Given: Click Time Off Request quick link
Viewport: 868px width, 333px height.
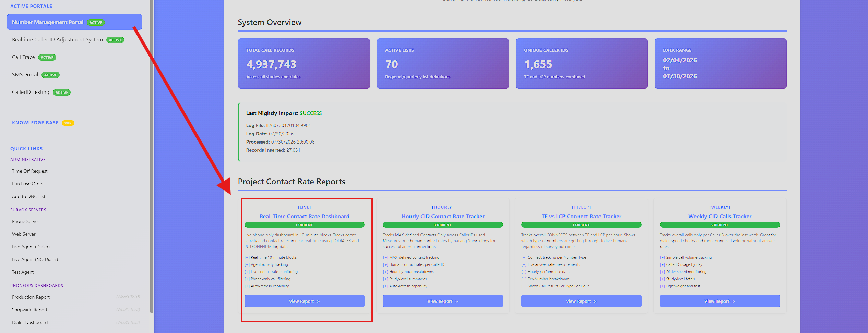Looking at the screenshot, I should (x=30, y=171).
